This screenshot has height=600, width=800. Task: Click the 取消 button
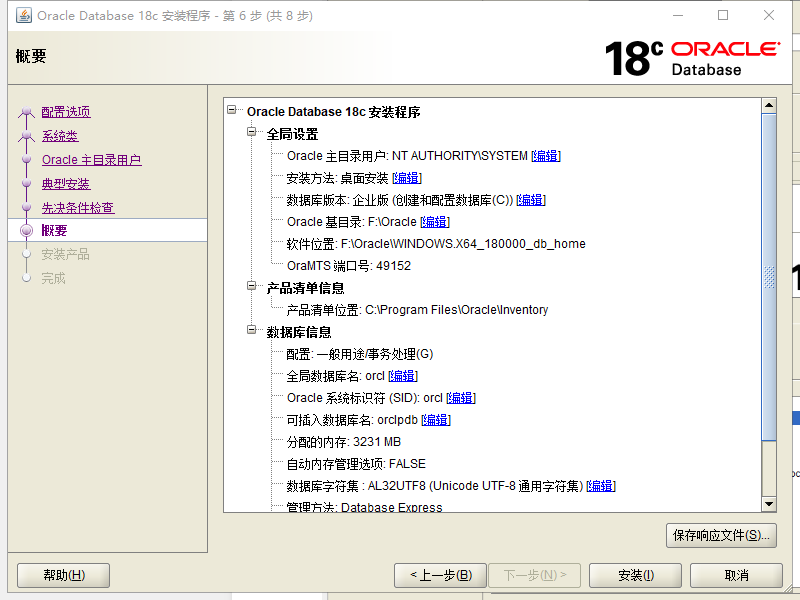tap(736, 576)
